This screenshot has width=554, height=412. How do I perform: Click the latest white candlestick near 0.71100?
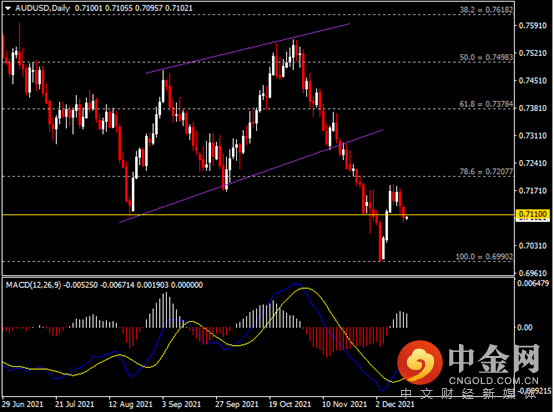pyautogui.click(x=407, y=218)
